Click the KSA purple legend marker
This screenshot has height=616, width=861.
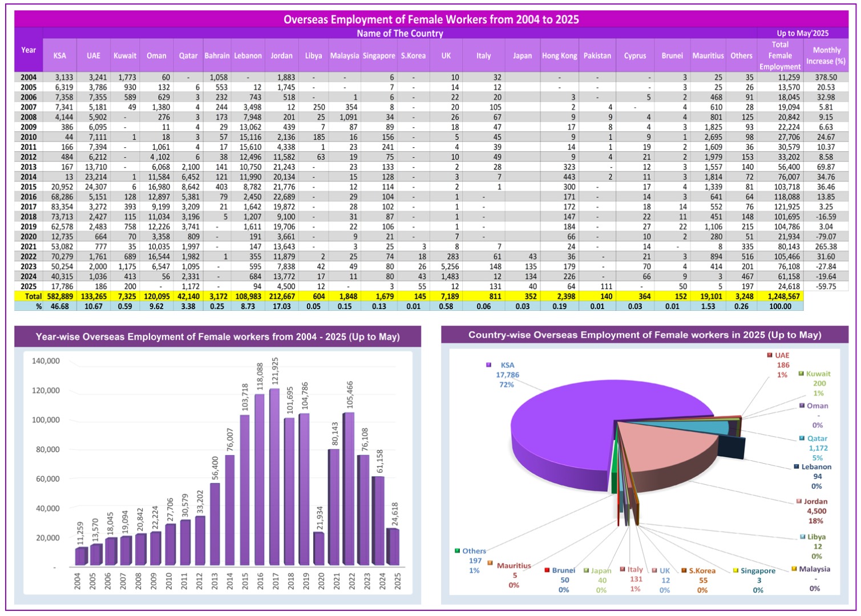click(x=488, y=365)
